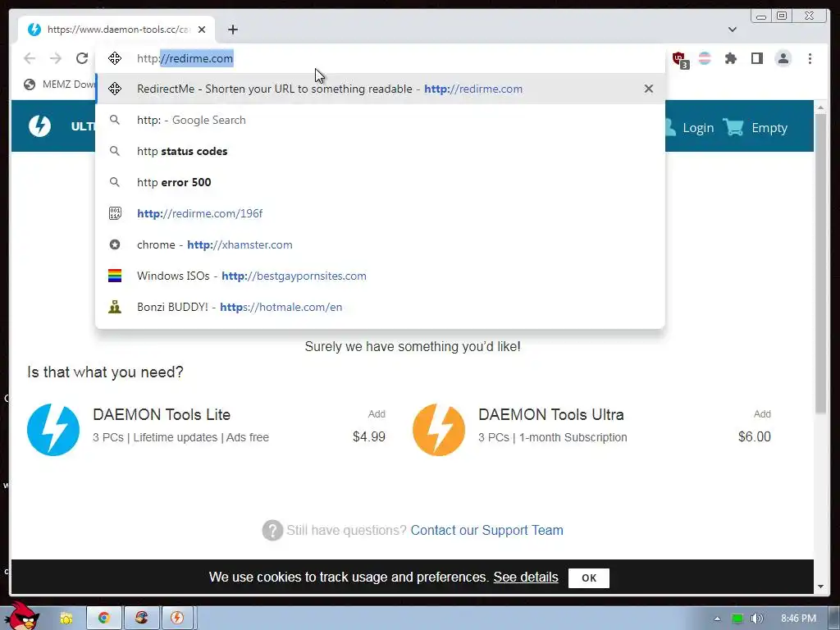This screenshot has width=840, height=630.
Task: Click Contact our Support Team link
Action: click(x=487, y=531)
